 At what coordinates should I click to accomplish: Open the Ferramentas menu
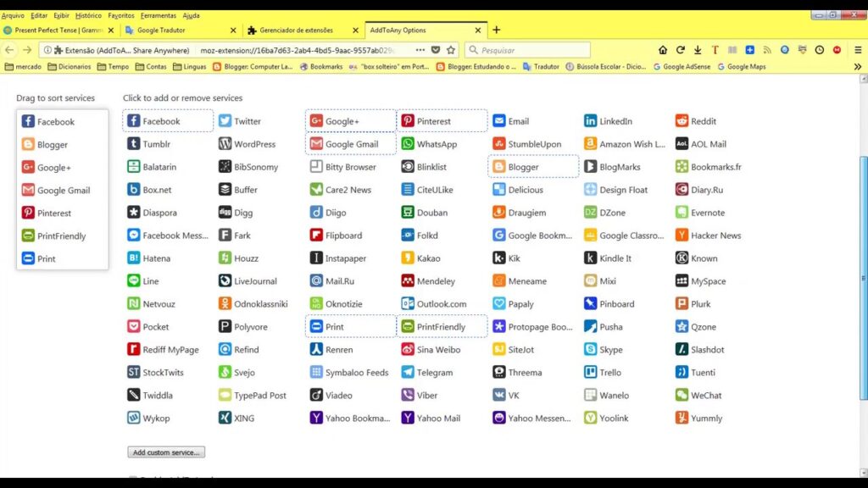pos(159,15)
